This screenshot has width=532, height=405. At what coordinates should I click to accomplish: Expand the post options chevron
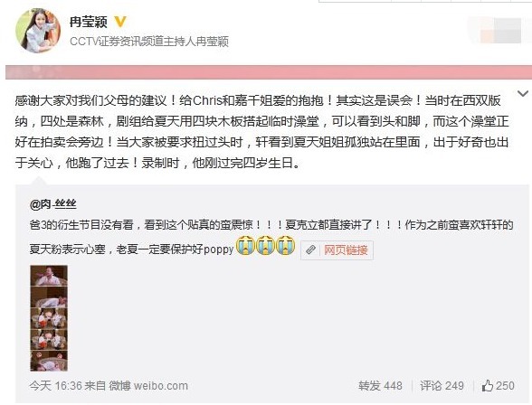(x=523, y=93)
